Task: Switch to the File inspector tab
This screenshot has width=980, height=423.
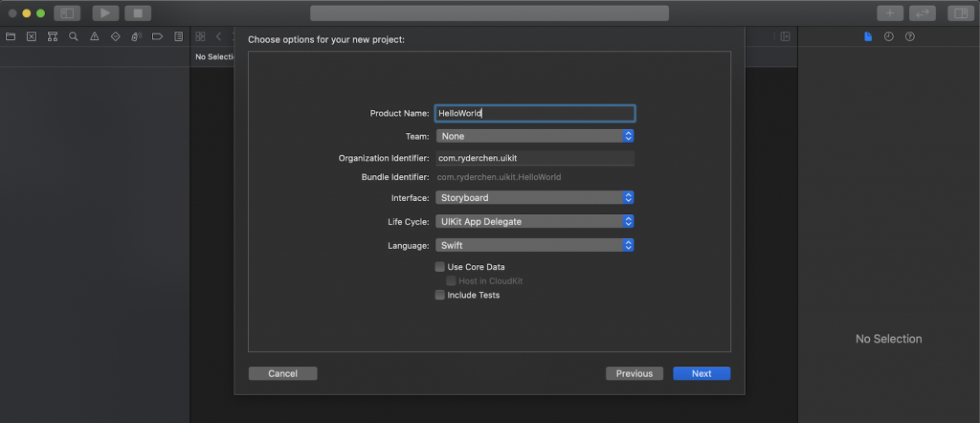Action: [x=868, y=36]
